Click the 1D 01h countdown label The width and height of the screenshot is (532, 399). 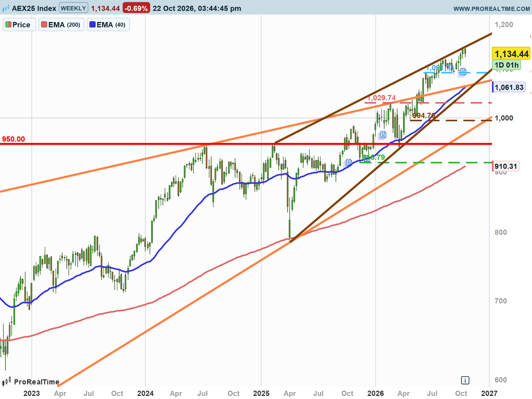(507, 65)
